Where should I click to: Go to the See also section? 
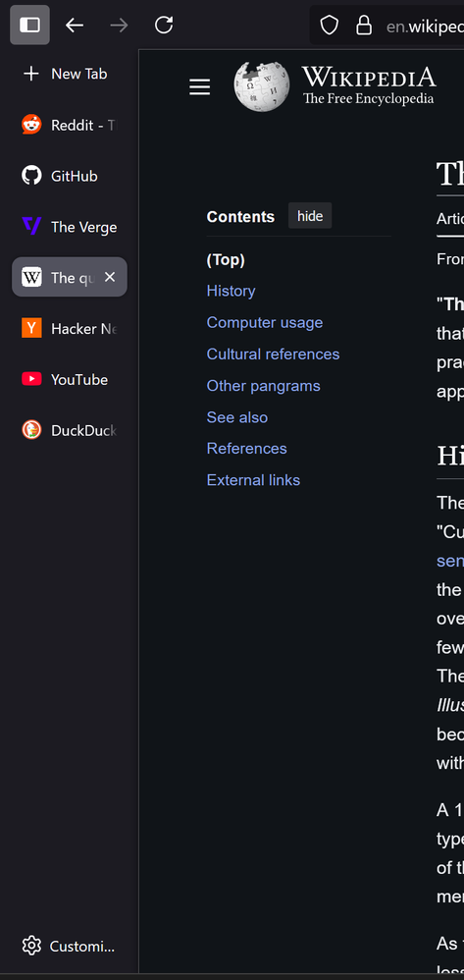click(237, 417)
